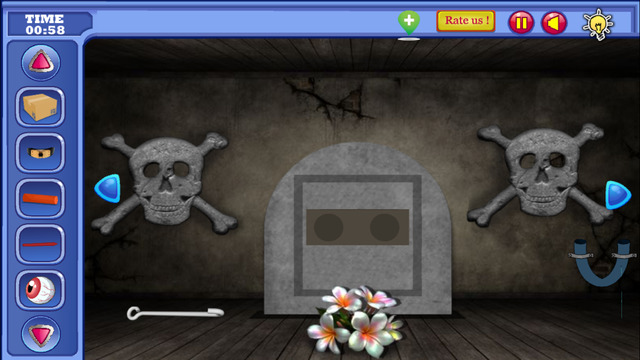This screenshot has height=360, width=640.
Task: Pick up the blue horseshoe magnet
Action: pos(602,262)
